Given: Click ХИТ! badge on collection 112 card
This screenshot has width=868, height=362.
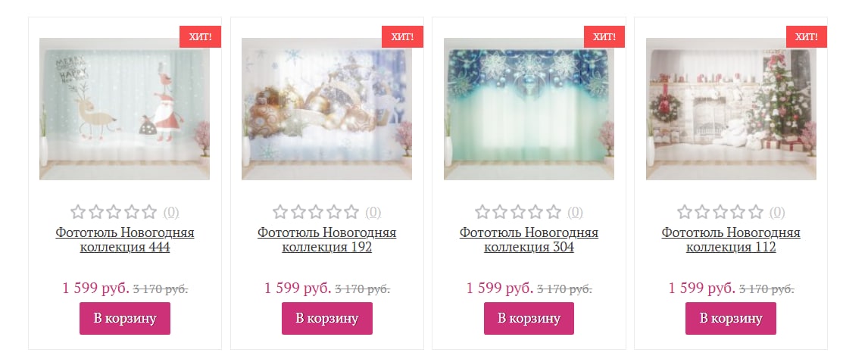Looking at the screenshot, I should pyautogui.click(x=807, y=36).
